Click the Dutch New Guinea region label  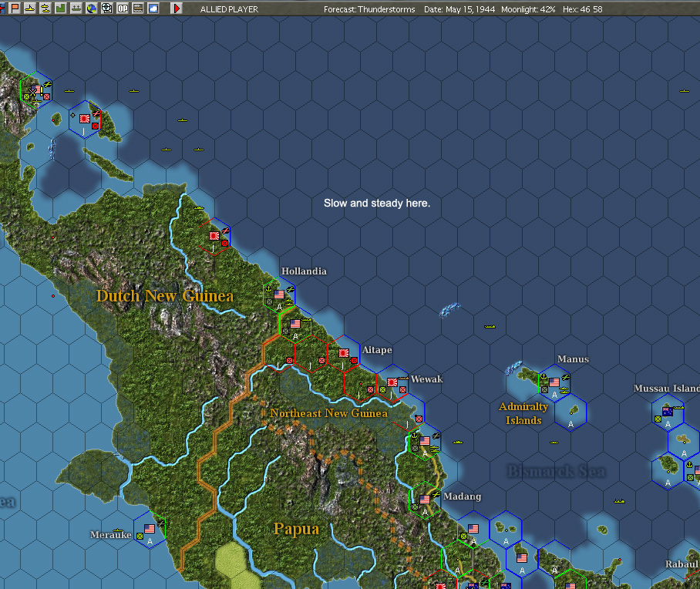tap(165, 296)
